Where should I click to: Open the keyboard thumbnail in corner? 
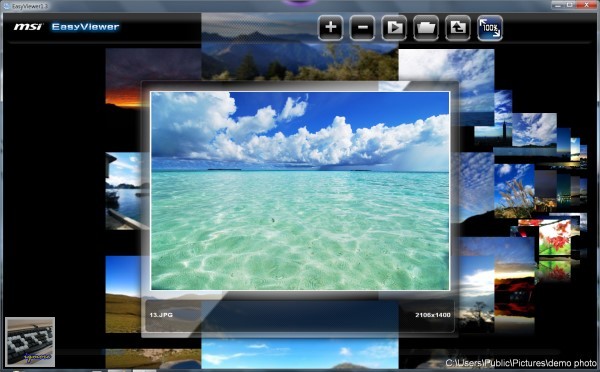click(30, 342)
